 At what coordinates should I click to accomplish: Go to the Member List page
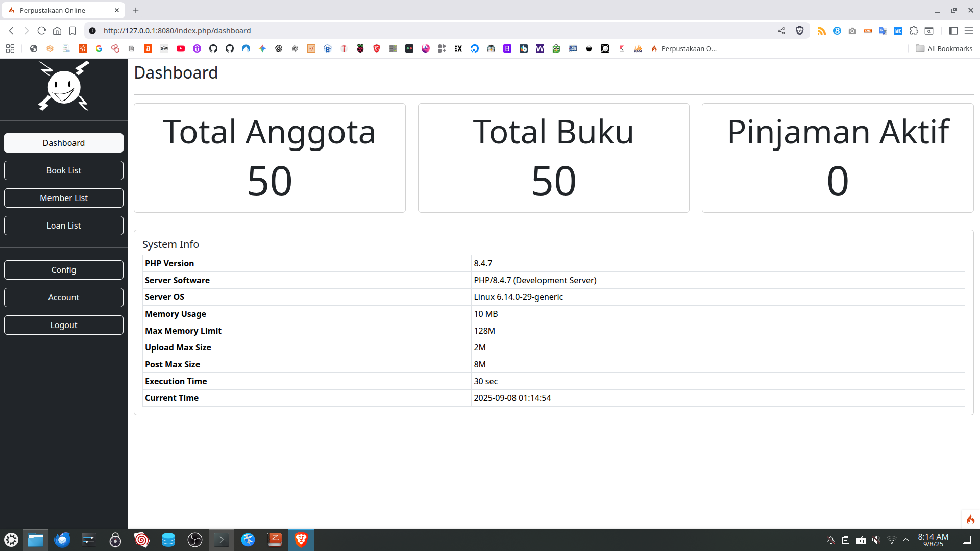tap(64, 198)
